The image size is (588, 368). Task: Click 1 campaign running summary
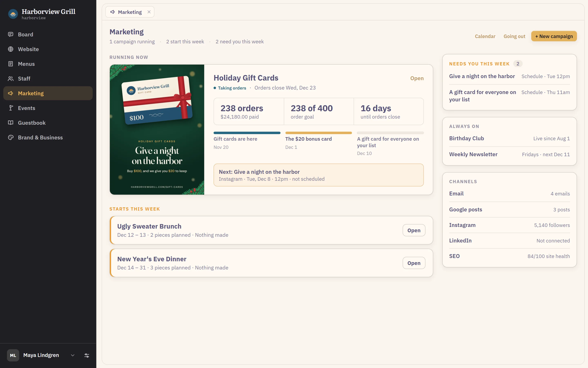[x=132, y=42]
